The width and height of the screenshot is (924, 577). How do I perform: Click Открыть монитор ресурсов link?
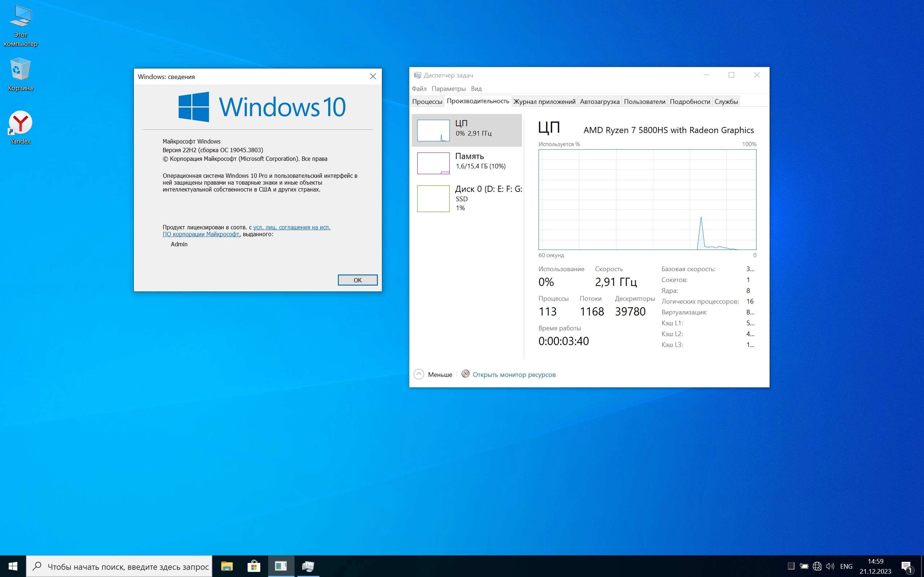click(x=514, y=375)
